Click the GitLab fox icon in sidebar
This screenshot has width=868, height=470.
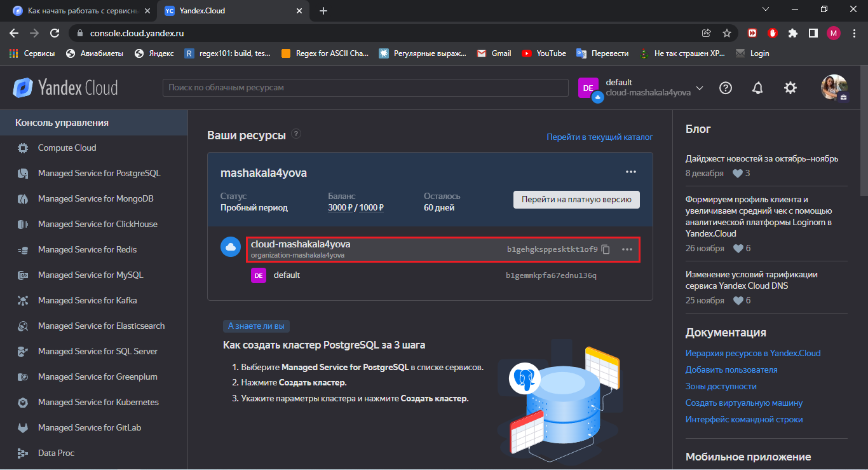coord(23,428)
